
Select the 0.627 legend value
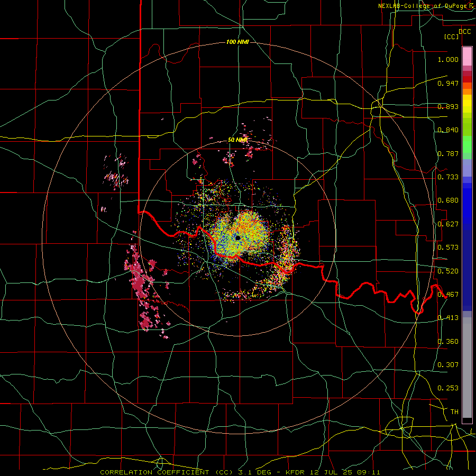(x=448, y=224)
